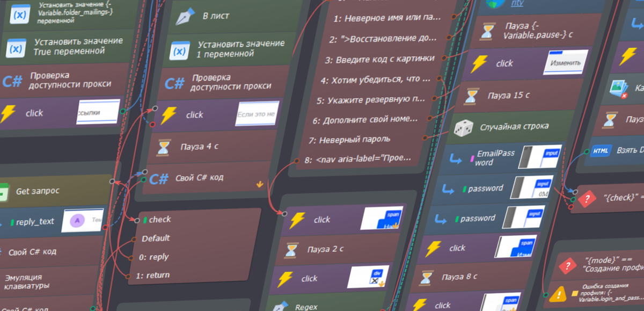Click the 'В лист' label
Viewport: 644px width, 311px height.
coord(216,16)
